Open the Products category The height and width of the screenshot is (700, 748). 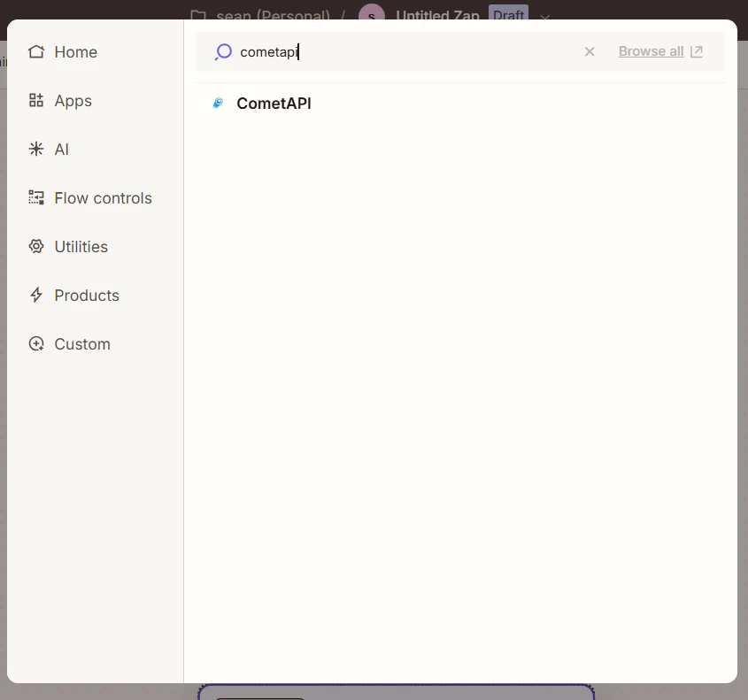coord(73,296)
